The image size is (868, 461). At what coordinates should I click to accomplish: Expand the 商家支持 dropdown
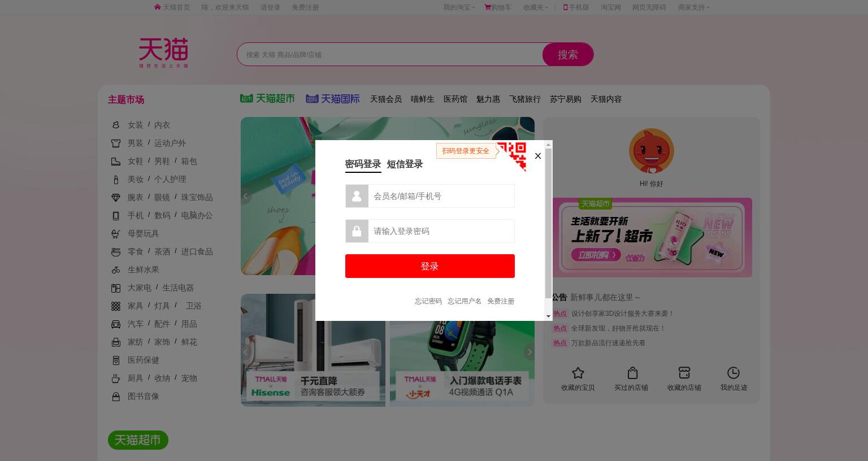coord(693,7)
